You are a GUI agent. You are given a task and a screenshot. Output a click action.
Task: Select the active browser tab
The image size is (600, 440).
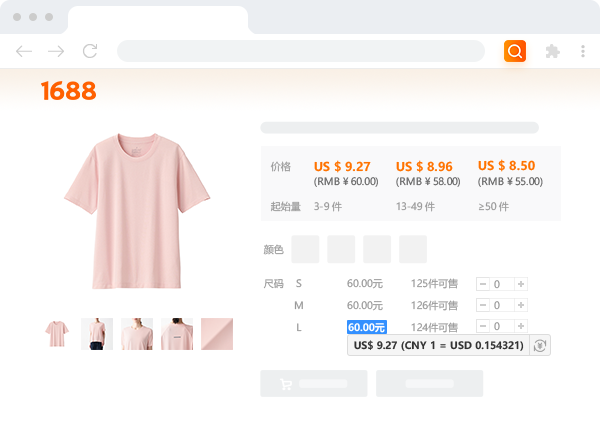(158, 18)
